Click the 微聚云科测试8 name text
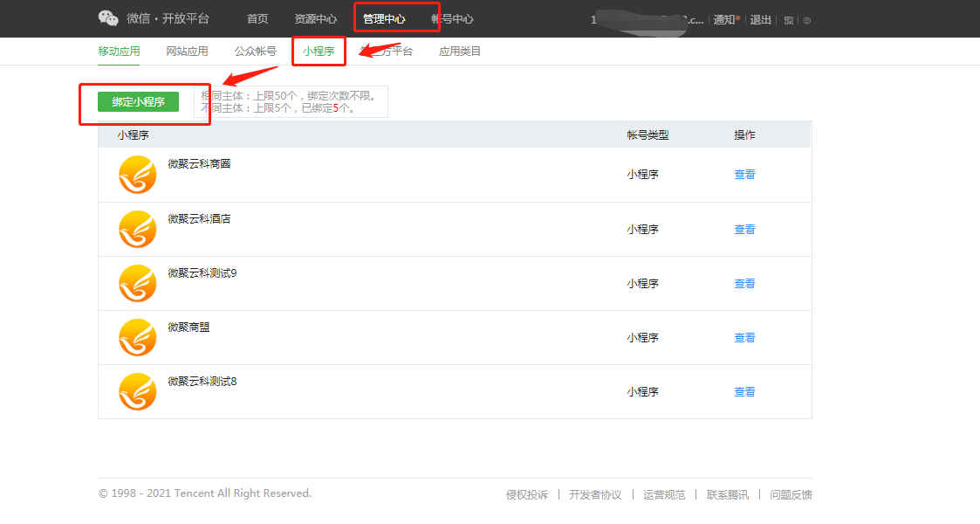The width and height of the screenshot is (980, 524). pos(202,382)
